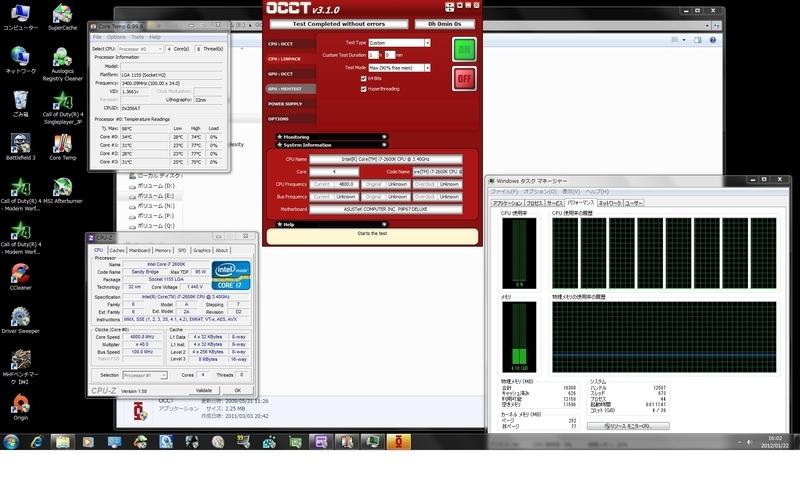Open Core Temp Options menu
Viewport: 800px width, 500px height.
point(116,37)
